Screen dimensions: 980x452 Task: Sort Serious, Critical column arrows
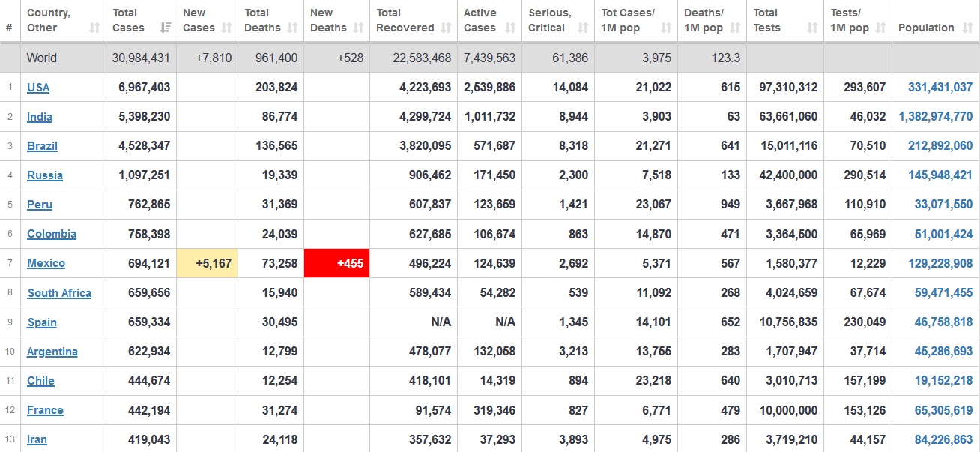click(x=584, y=28)
